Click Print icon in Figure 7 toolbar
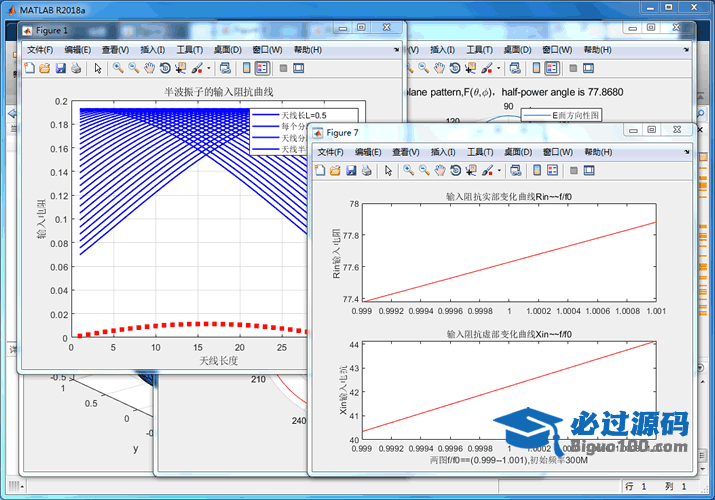The height and width of the screenshot is (500, 715). click(367, 170)
